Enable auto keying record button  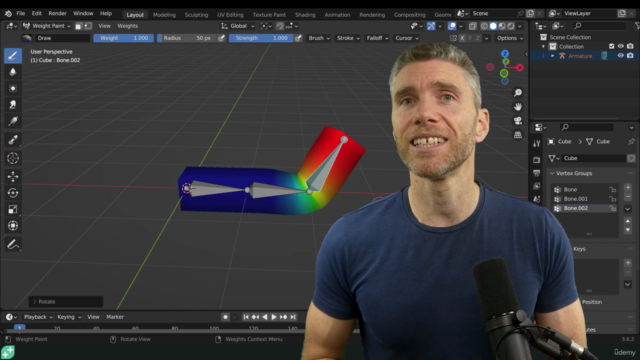pyautogui.click(x=225, y=317)
